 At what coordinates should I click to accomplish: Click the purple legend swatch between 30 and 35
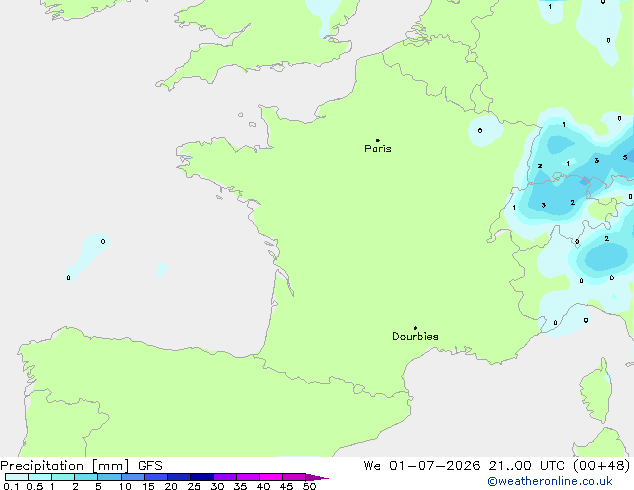tap(225, 477)
